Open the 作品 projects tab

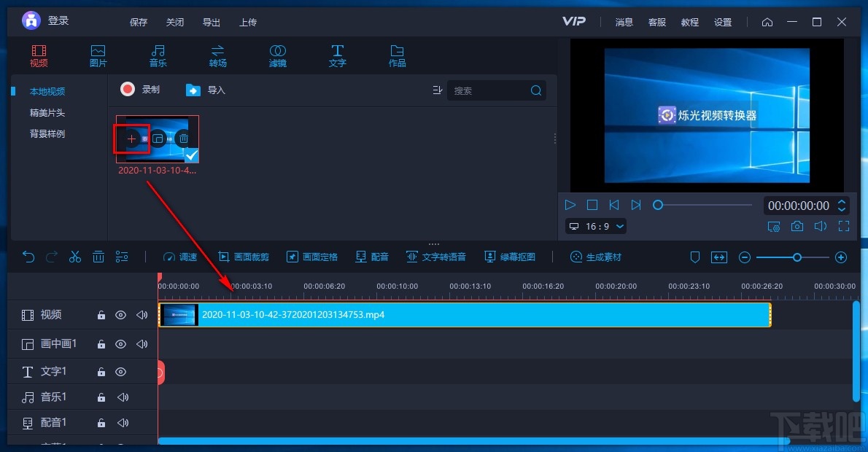(x=397, y=56)
